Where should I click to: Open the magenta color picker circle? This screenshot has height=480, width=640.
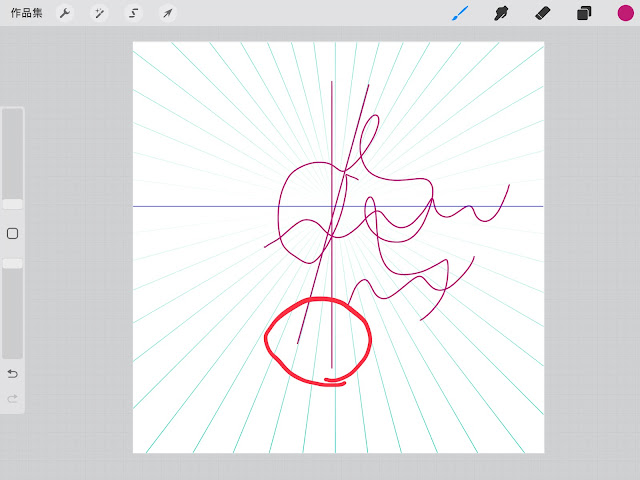[x=625, y=13]
